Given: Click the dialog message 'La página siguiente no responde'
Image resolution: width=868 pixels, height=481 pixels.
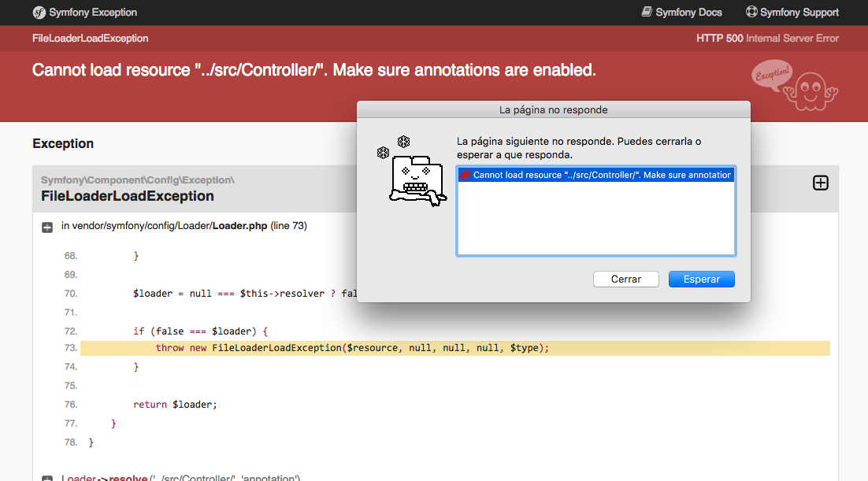Looking at the screenshot, I should coord(578,148).
